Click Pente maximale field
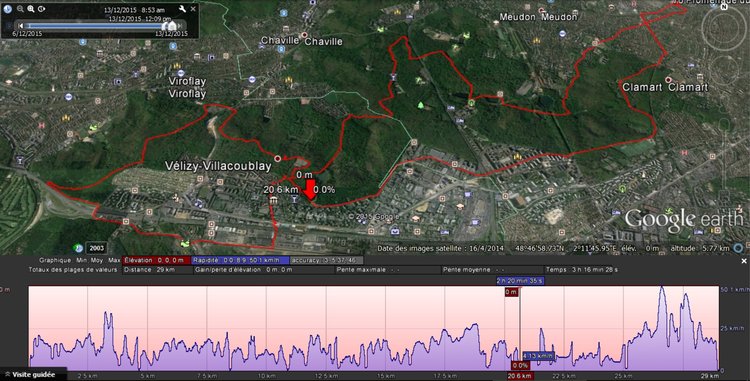This screenshot has height=381, width=750. [x=387, y=270]
